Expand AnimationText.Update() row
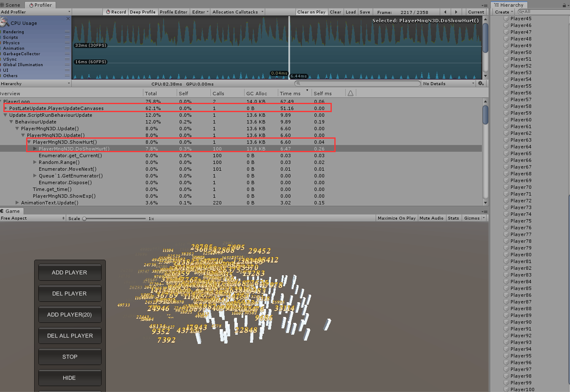The height and width of the screenshot is (392, 570). (x=17, y=203)
